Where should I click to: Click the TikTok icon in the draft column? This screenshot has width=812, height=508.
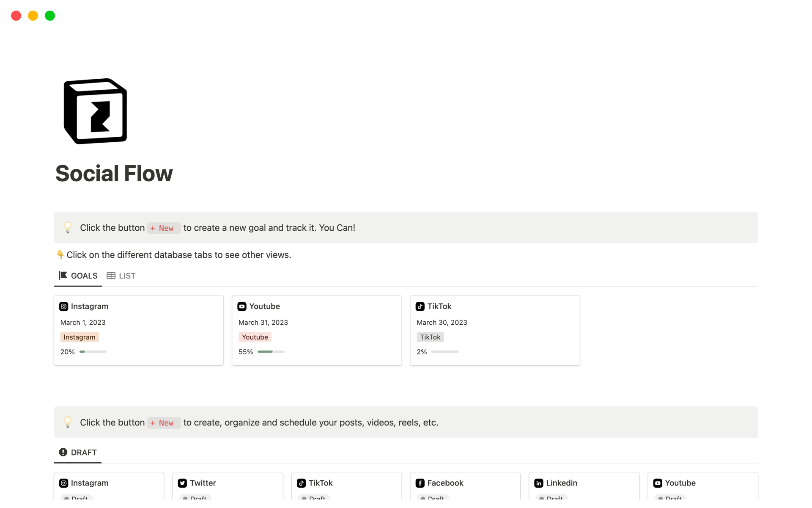pyautogui.click(x=301, y=483)
